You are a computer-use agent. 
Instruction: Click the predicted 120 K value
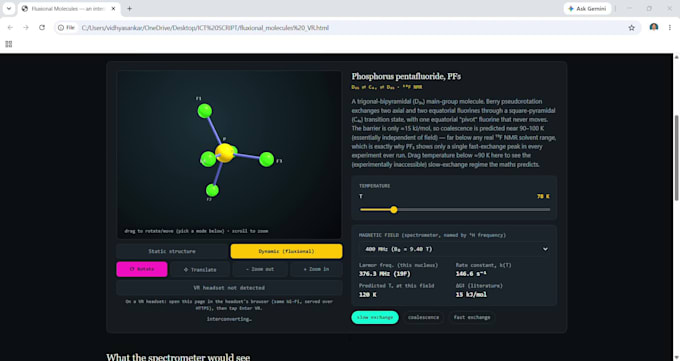(x=367, y=295)
